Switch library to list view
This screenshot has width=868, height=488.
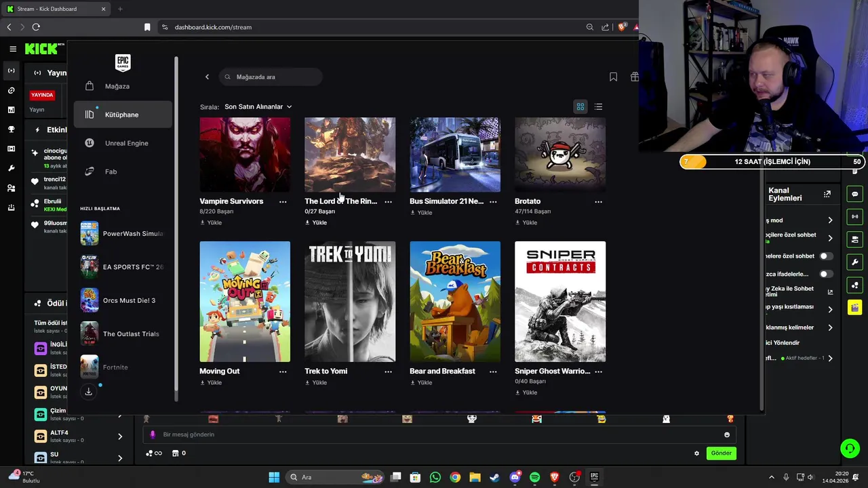[598, 106]
